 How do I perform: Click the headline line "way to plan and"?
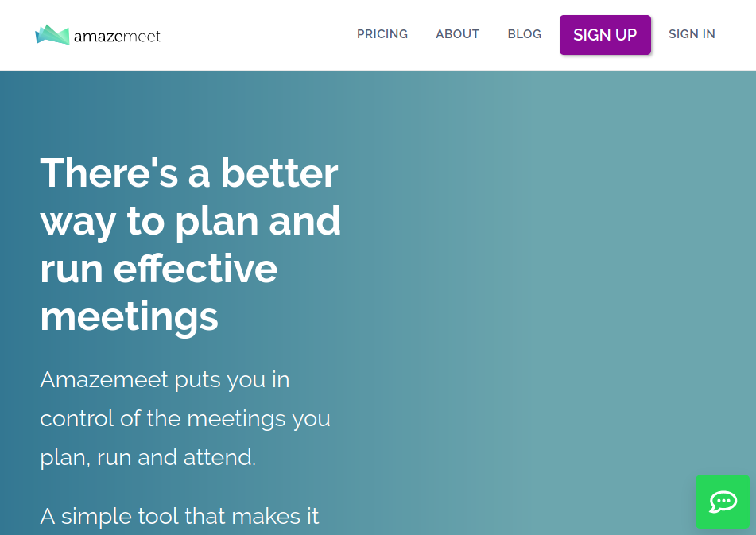tap(191, 221)
